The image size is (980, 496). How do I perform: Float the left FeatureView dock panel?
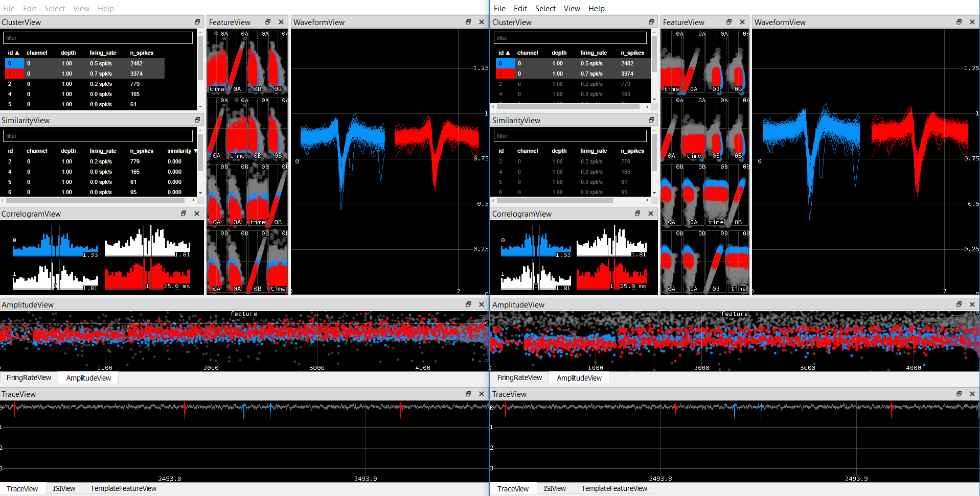pyautogui.click(x=268, y=21)
